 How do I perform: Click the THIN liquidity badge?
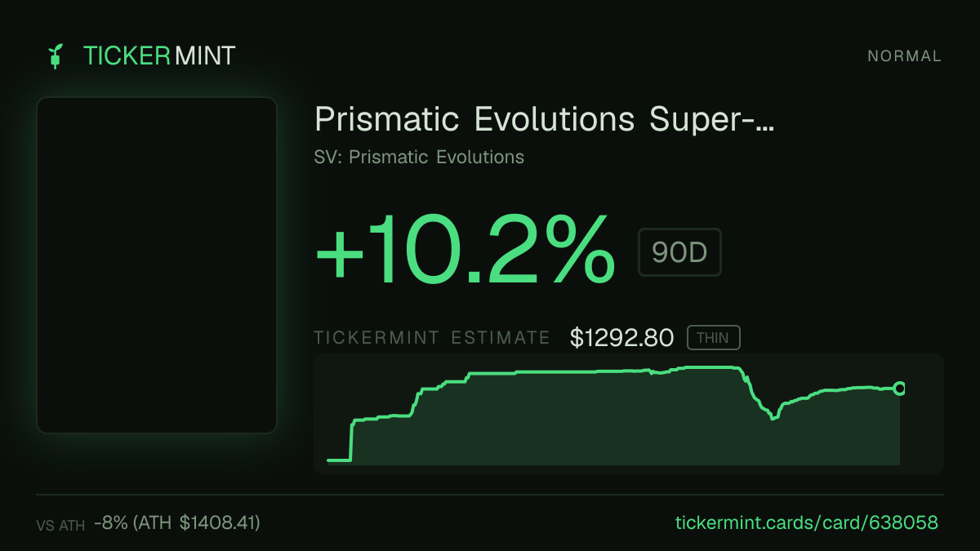[713, 338]
